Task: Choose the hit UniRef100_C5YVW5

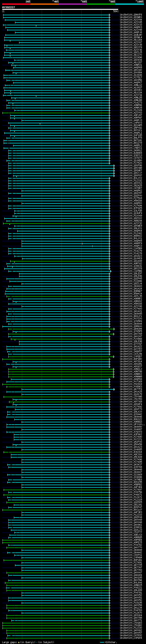Action: point(131,397)
